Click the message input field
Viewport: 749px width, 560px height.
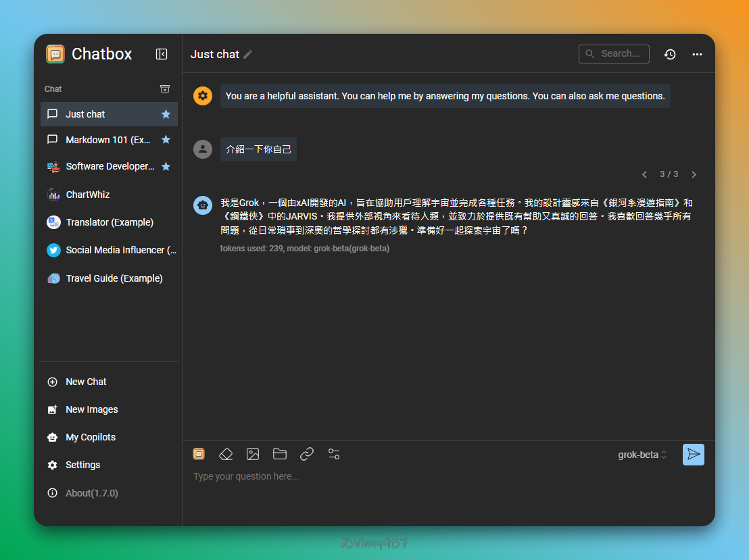pyautogui.click(x=433, y=477)
